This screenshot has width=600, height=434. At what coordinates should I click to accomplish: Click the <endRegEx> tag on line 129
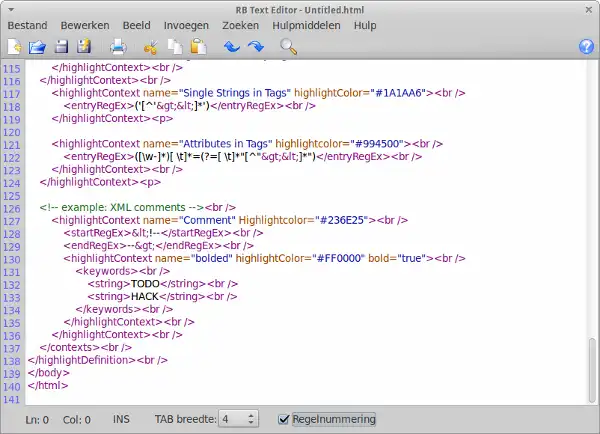click(95, 245)
